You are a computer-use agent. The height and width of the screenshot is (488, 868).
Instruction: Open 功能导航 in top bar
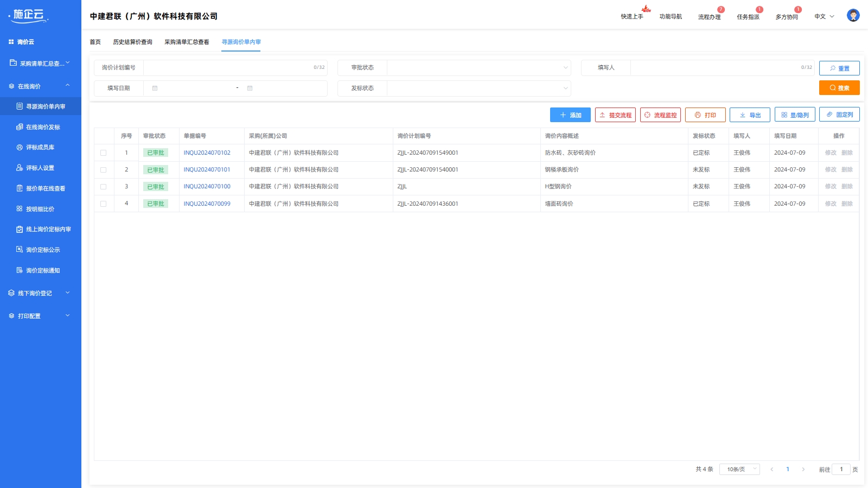coord(671,16)
